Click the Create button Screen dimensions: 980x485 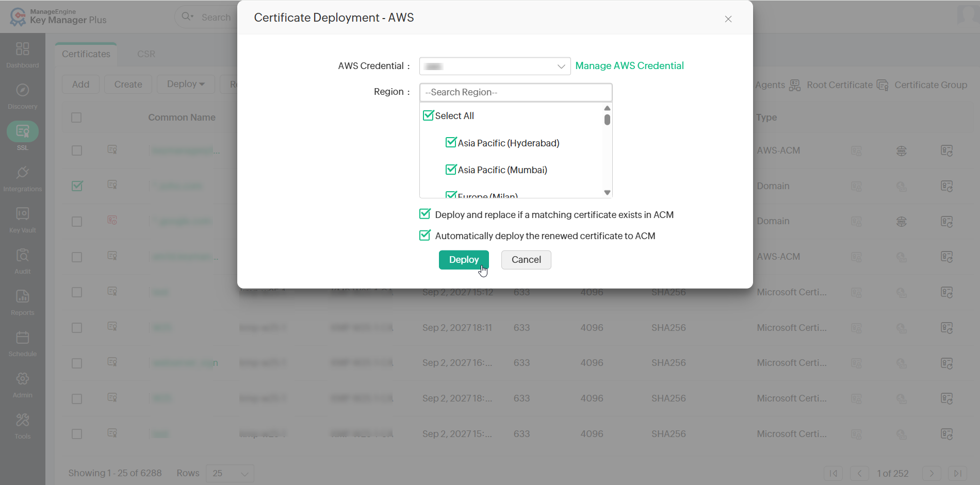pos(128,84)
